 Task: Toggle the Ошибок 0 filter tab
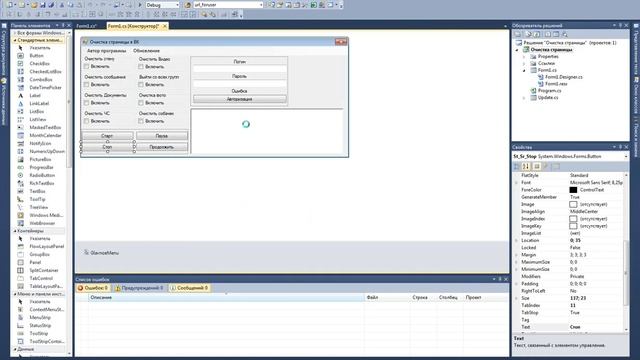click(93, 288)
